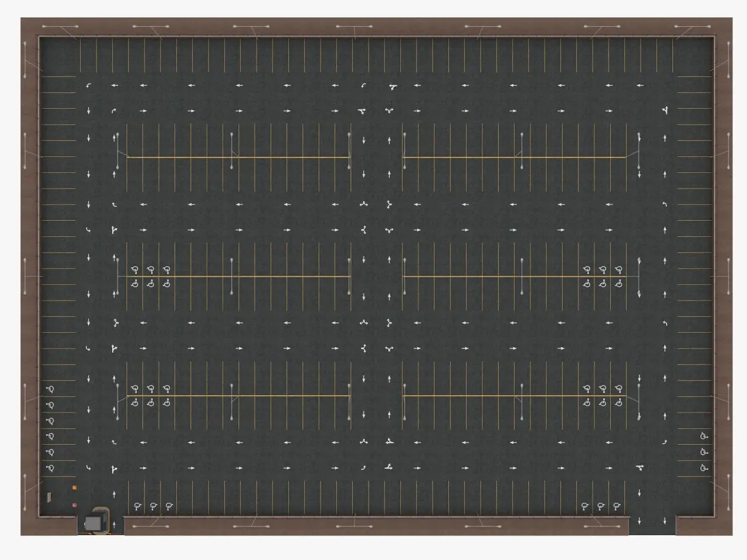The height and width of the screenshot is (560, 747).
Task: Click the right down arrow in the exit lane
Action: click(665, 520)
